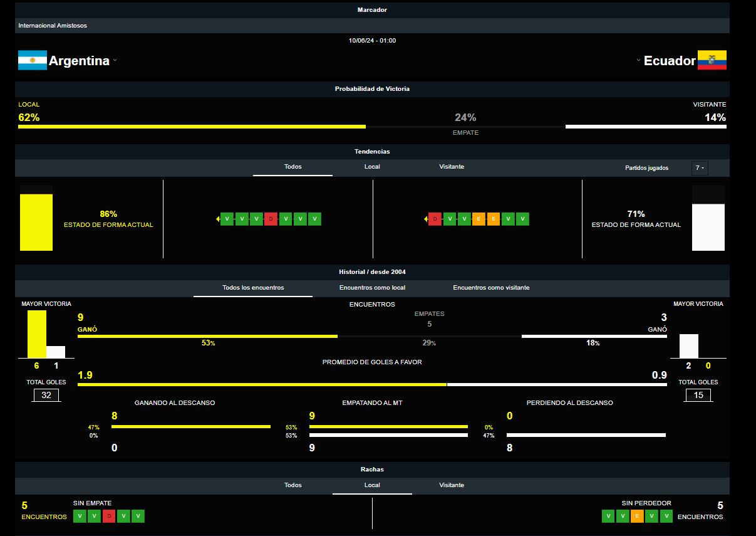Click Argentina's red D form badge

click(271, 219)
